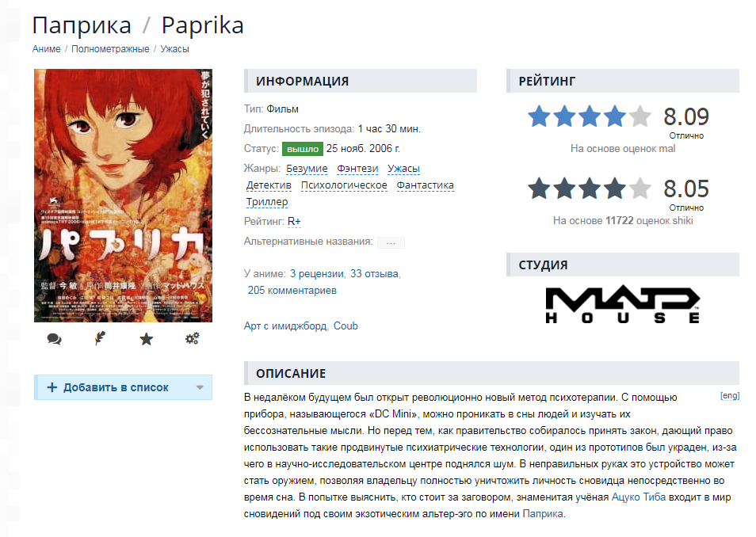Open the Ужасы breadcrumb link
The width and height of the screenshot is (756, 537).
click(174, 49)
